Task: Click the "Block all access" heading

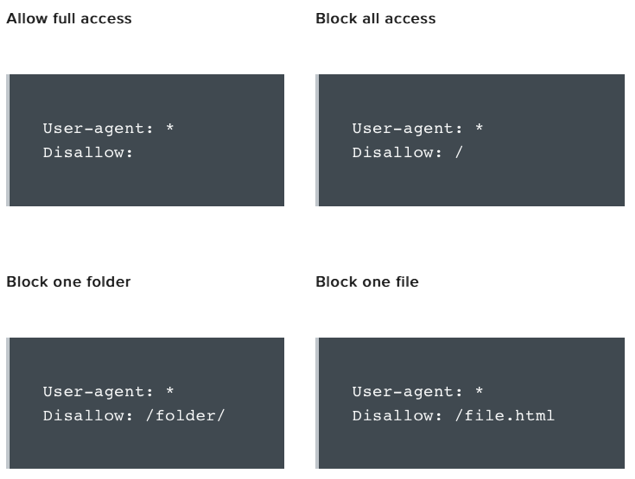Action: pyautogui.click(x=375, y=18)
